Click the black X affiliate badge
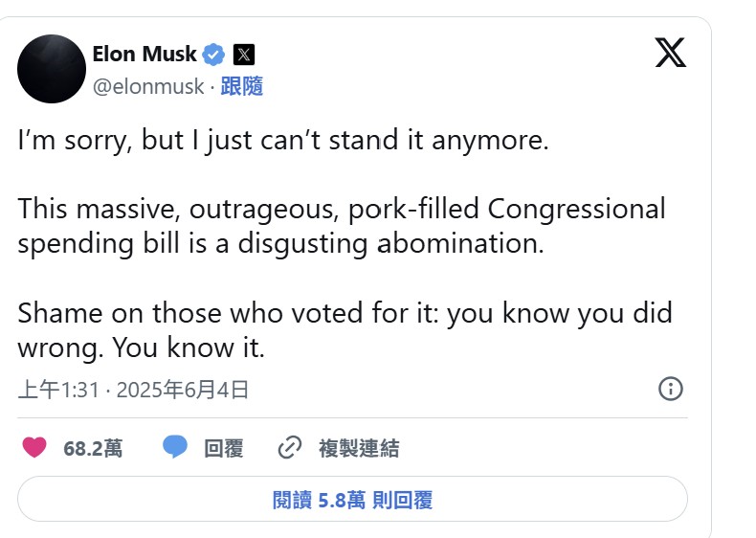756x538 pixels. (244, 55)
